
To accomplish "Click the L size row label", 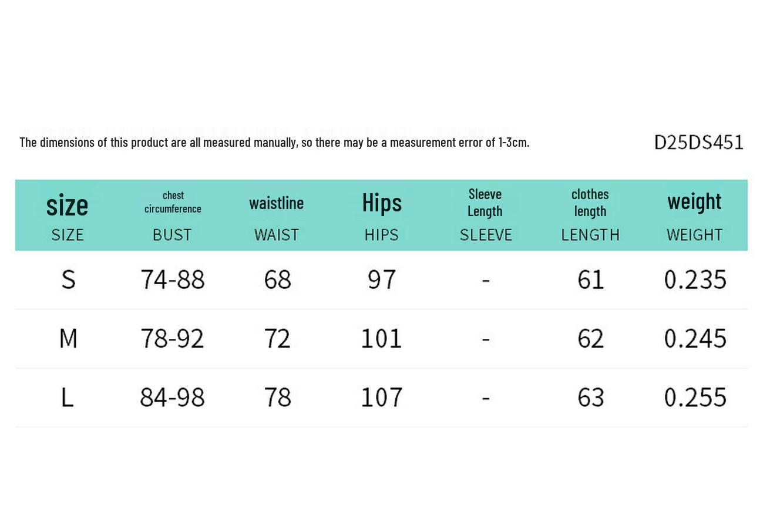I will pyautogui.click(x=67, y=397).
